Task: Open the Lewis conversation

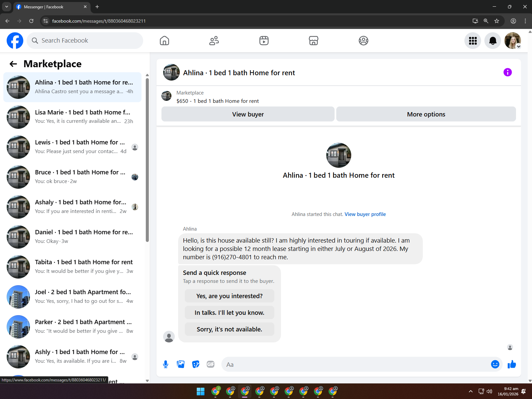Action: 72,147
